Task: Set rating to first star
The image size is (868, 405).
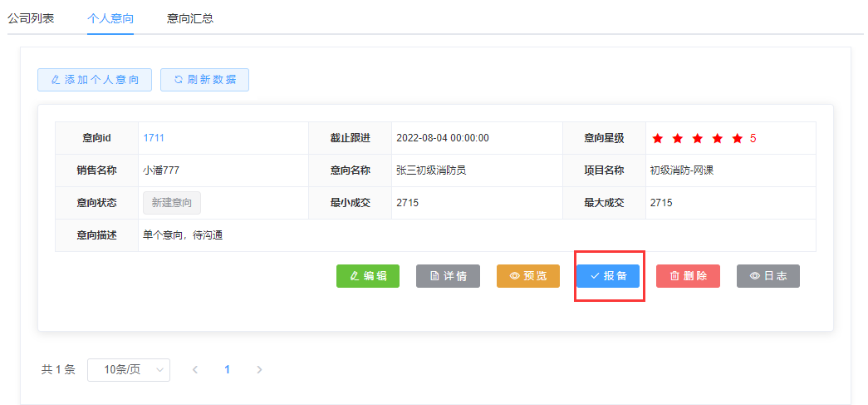Action: pyautogui.click(x=658, y=139)
